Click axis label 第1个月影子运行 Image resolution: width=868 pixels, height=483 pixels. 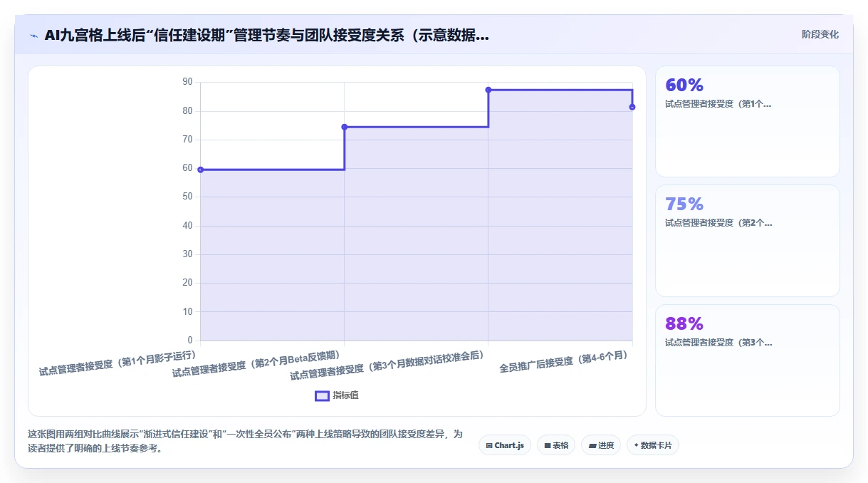pyautogui.click(x=118, y=362)
